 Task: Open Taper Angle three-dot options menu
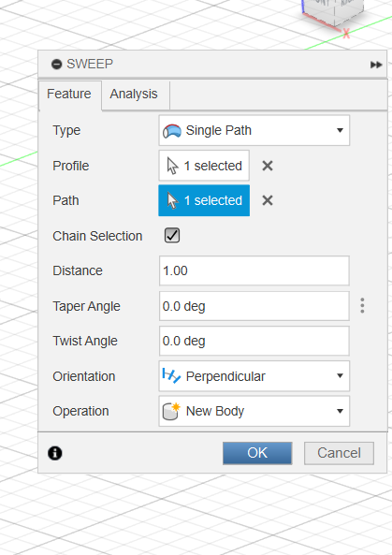362,305
